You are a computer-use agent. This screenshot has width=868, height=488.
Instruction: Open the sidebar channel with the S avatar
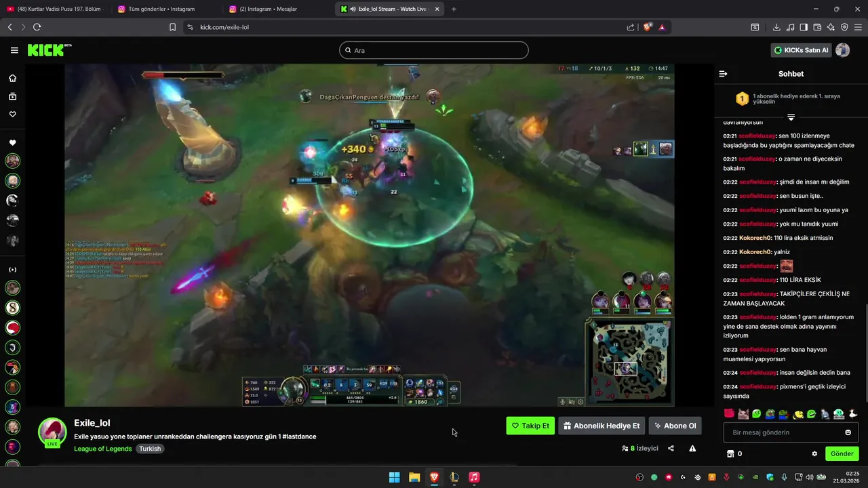[x=12, y=308]
